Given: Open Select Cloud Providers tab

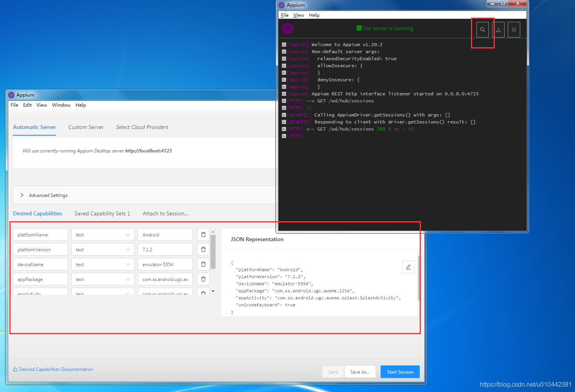Looking at the screenshot, I should pyautogui.click(x=142, y=127).
